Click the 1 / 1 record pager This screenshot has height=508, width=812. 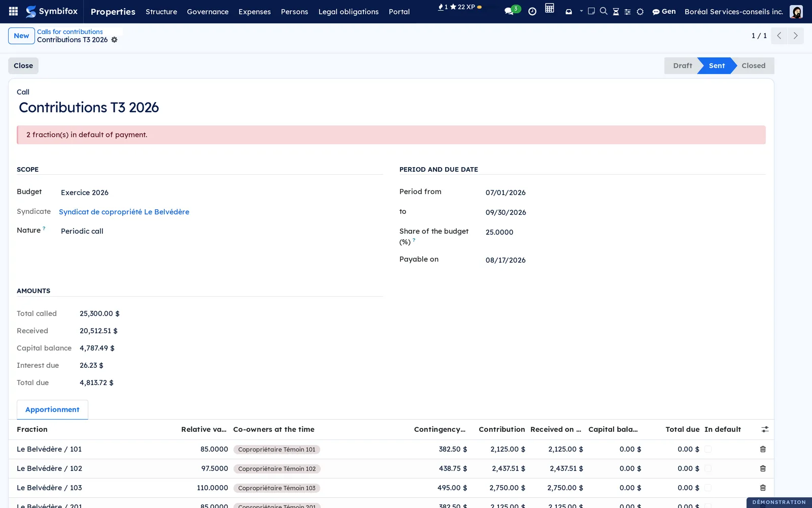point(759,36)
